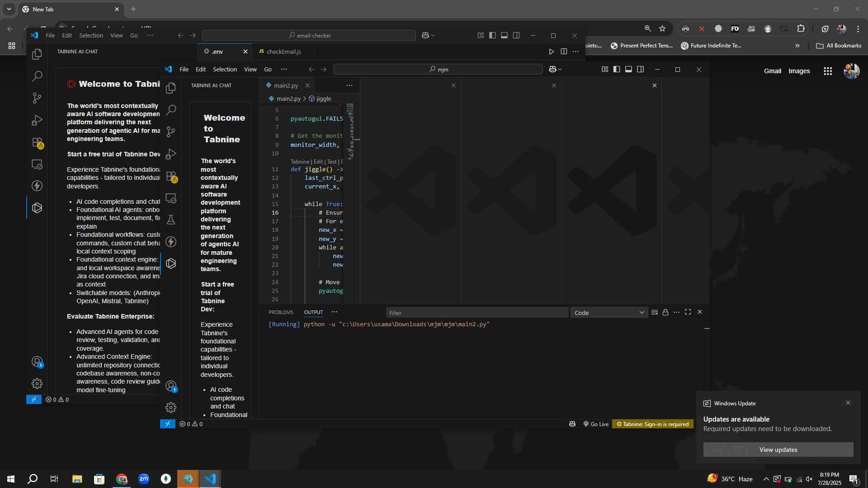
Task: Toggle Secondary Side Bar in the mjm window
Action: 641,69
